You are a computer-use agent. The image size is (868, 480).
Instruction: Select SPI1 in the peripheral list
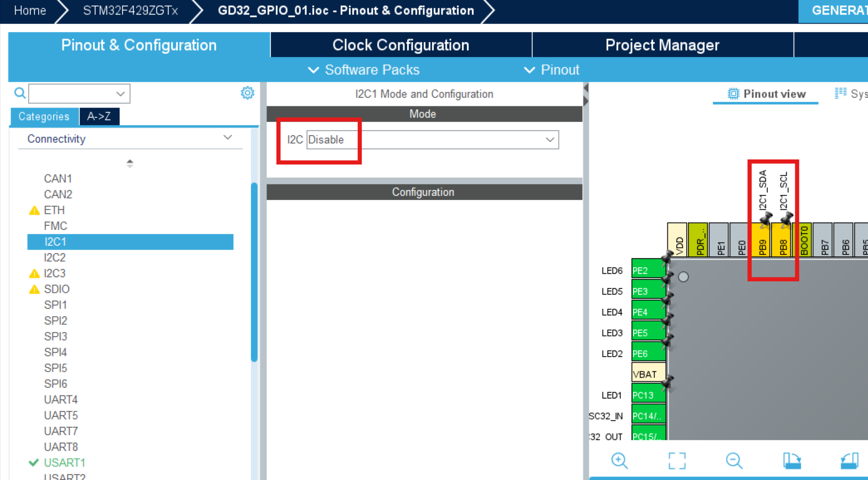click(x=55, y=305)
